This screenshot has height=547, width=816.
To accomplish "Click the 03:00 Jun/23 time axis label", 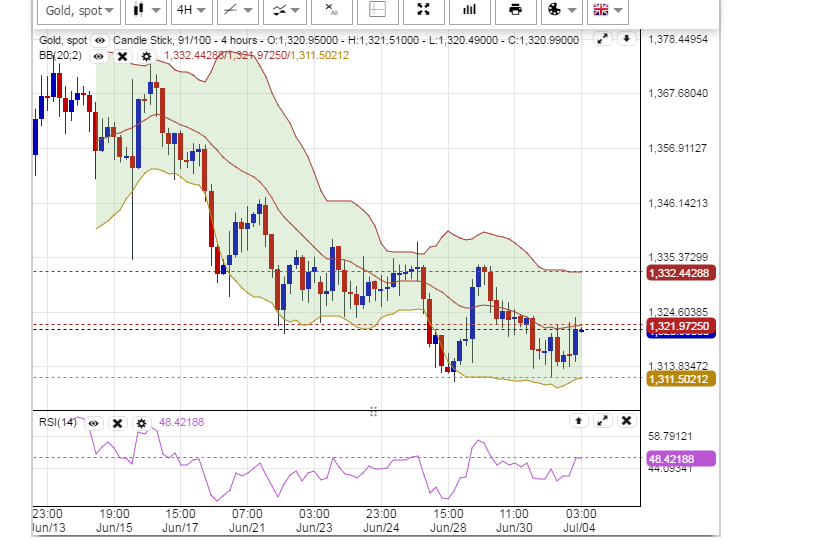I will point(314,521).
